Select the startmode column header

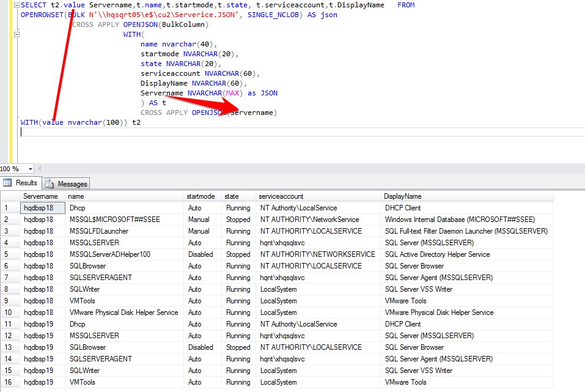pyautogui.click(x=202, y=196)
